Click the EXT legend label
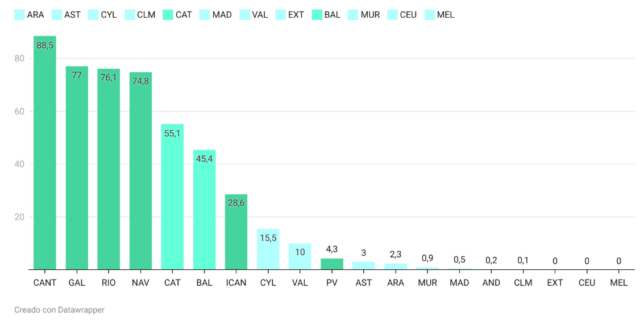644x320 pixels. point(296,15)
